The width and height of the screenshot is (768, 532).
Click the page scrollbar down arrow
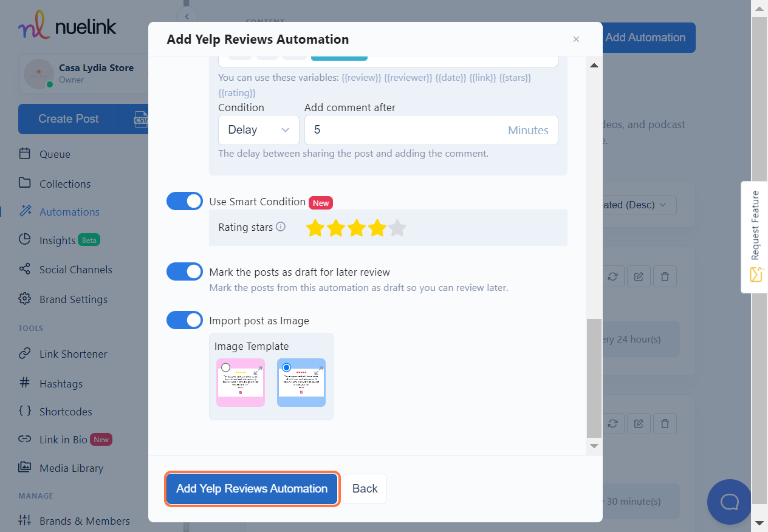click(x=759, y=522)
